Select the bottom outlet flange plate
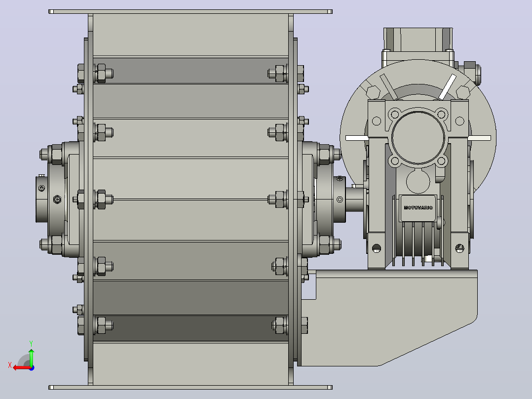Viewport: 532px width, 399px height. coord(190,388)
